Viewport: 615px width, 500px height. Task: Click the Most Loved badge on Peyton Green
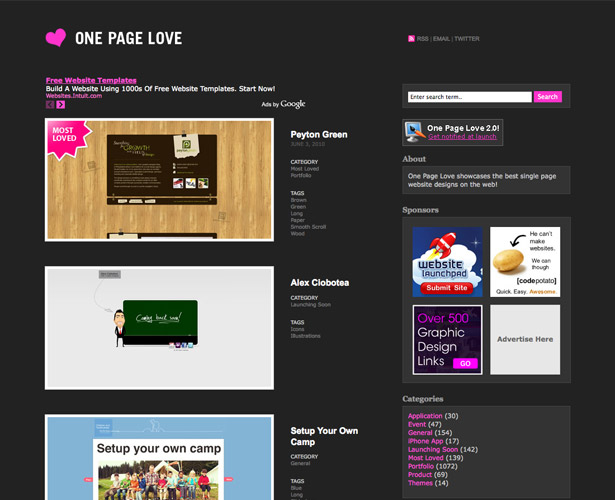pyautogui.click(x=68, y=139)
